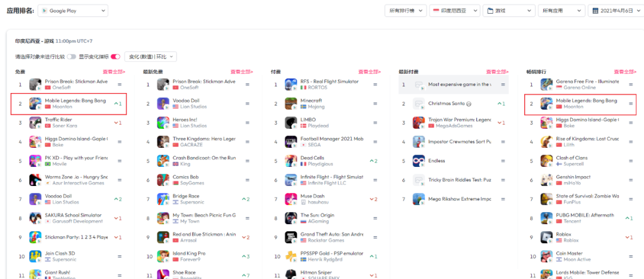Click the Minecraft app icon in paid list
The width and height of the screenshot is (644, 279).
pos(291,103)
